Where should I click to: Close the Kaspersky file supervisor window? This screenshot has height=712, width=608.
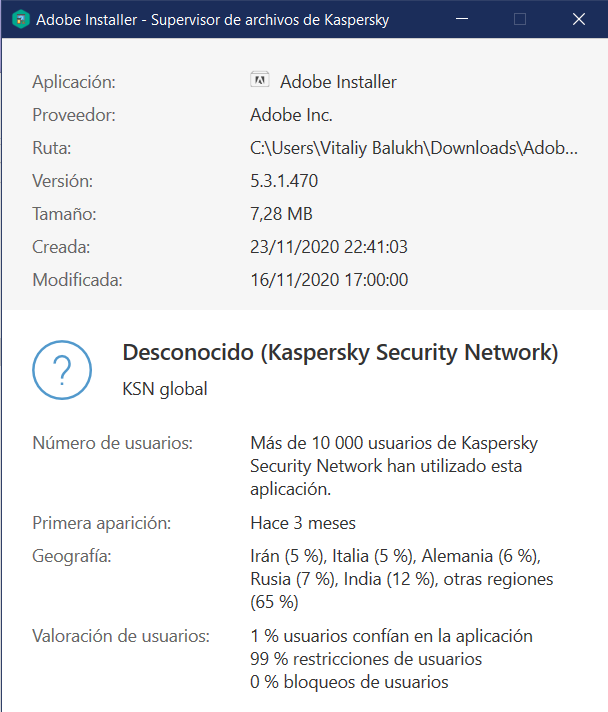[577, 19]
